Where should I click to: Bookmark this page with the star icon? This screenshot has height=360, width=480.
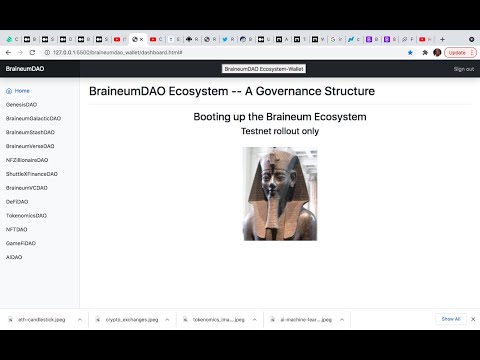click(x=410, y=53)
